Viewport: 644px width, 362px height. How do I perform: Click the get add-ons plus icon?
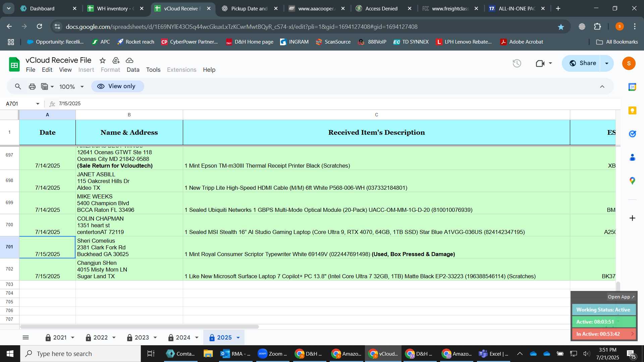tap(632, 218)
